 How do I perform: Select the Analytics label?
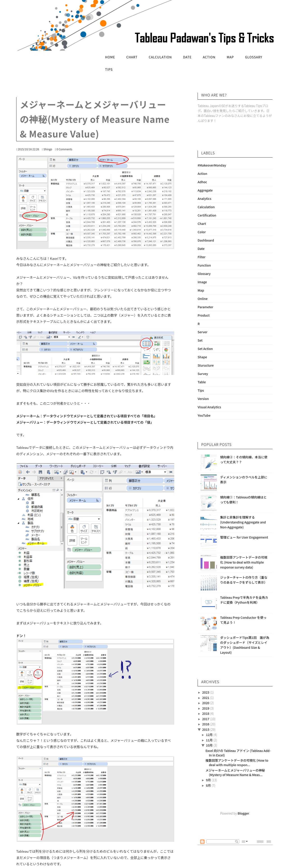click(204, 199)
